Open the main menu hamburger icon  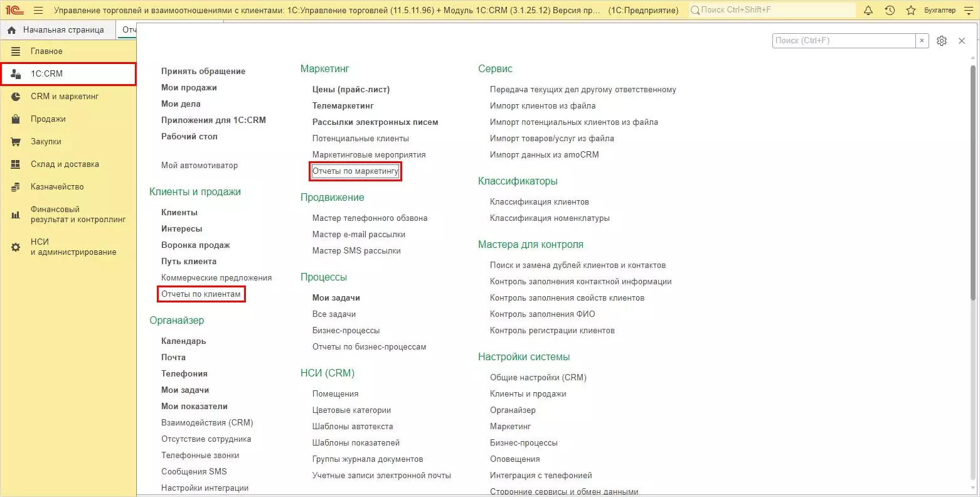38,10
